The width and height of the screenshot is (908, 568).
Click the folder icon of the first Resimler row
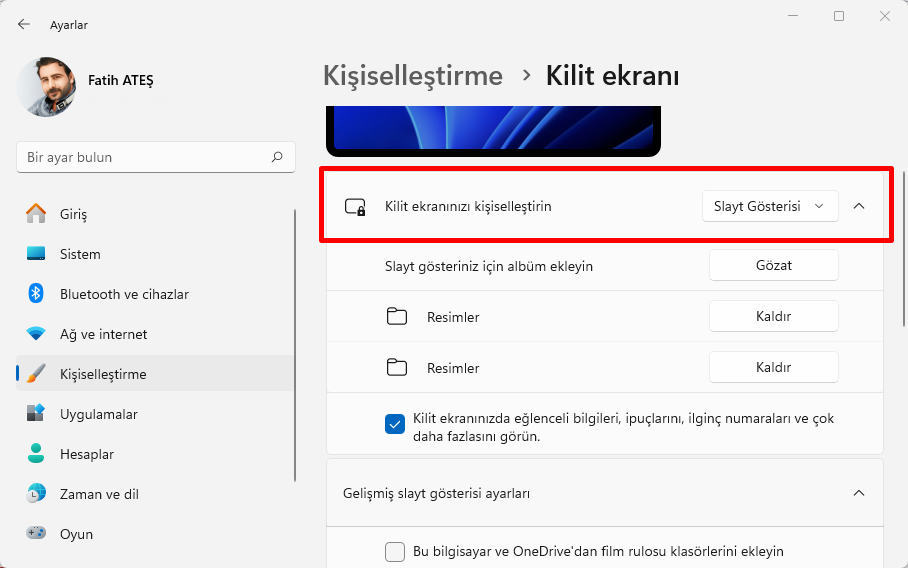[x=397, y=317]
